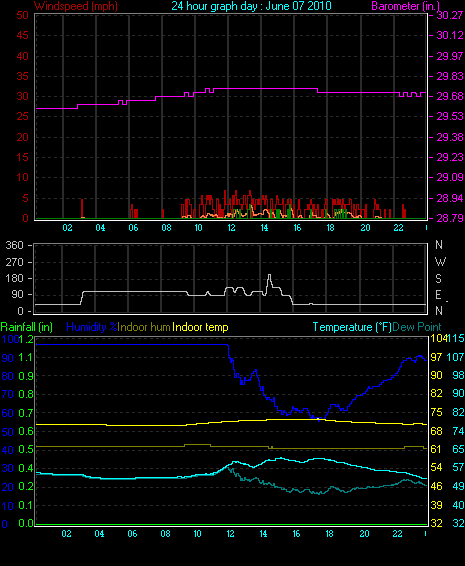Click the Indoor temp legend label
The width and height of the screenshot is (465, 566).
click(200, 327)
